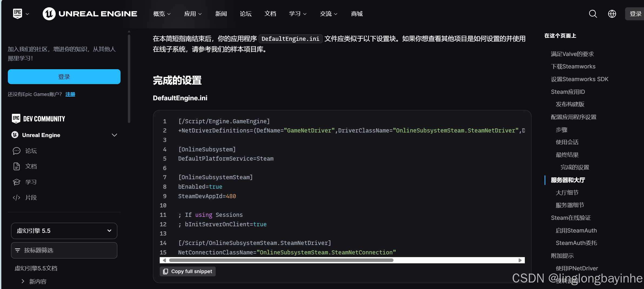
Task: Click the Copy full snippet button
Action: [x=188, y=271]
